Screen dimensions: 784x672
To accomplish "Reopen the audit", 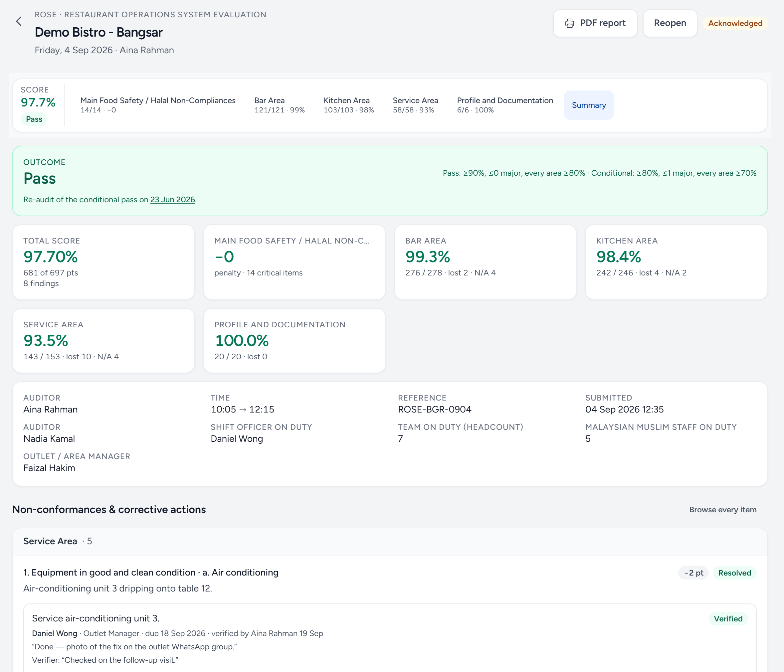I will click(x=670, y=23).
